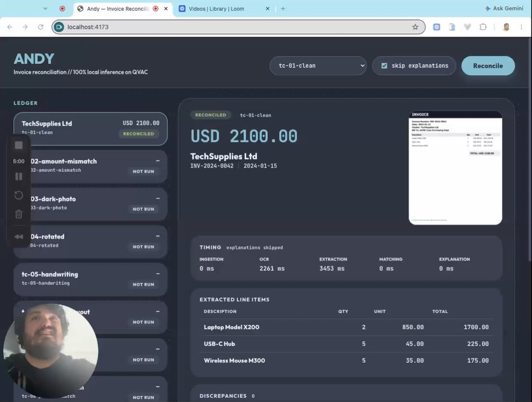Pause the Loom recording
Viewport: 532px width, 402px height.
coord(18,176)
